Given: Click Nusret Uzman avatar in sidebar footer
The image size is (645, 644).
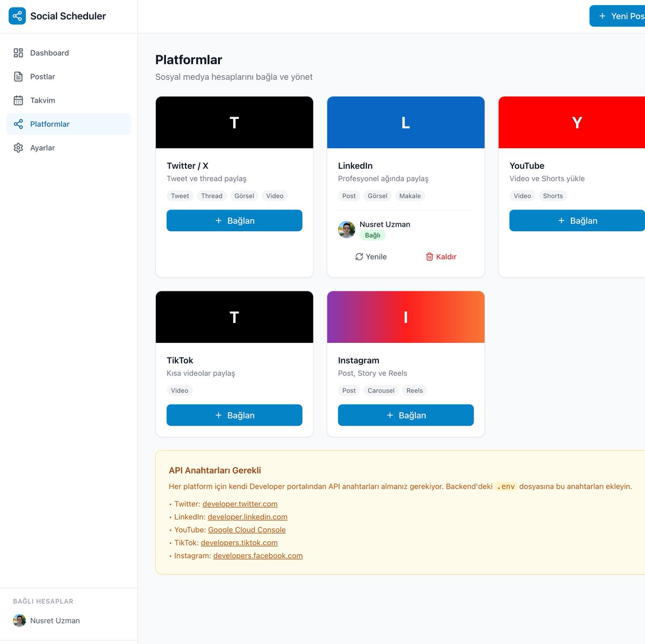Looking at the screenshot, I should [x=19, y=620].
